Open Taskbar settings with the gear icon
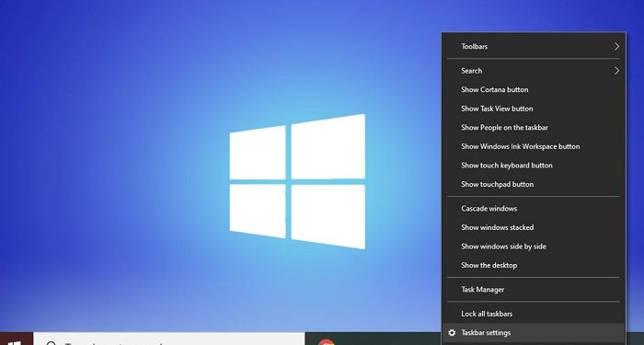644x345 pixels. 534,333
